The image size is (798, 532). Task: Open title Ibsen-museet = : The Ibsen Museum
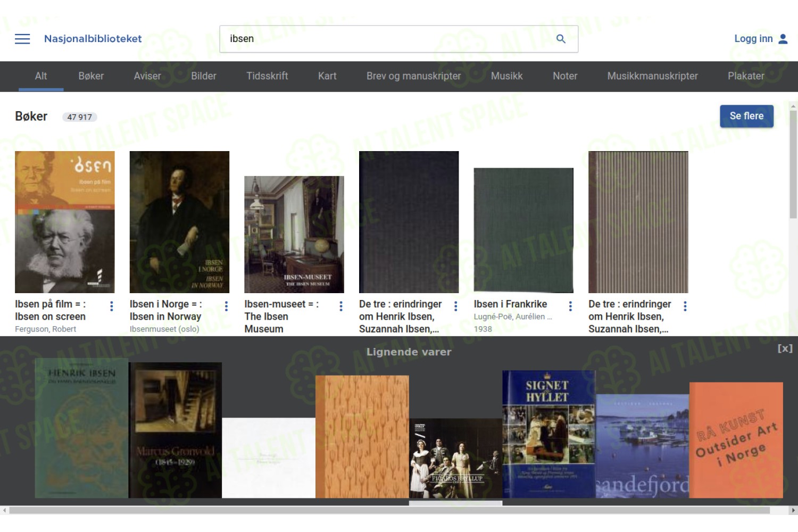[281, 317]
